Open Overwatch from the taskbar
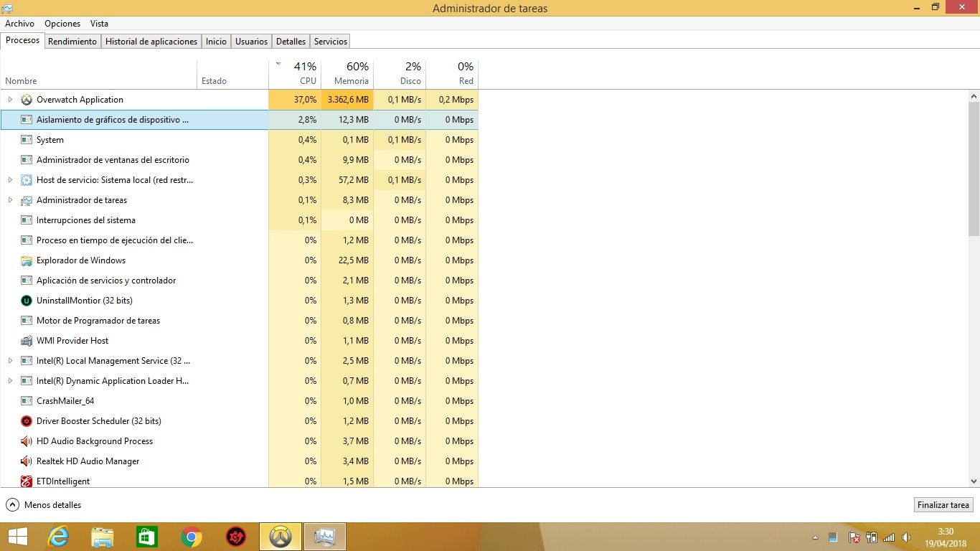Screen dimensions: 980x551 coord(281,536)
